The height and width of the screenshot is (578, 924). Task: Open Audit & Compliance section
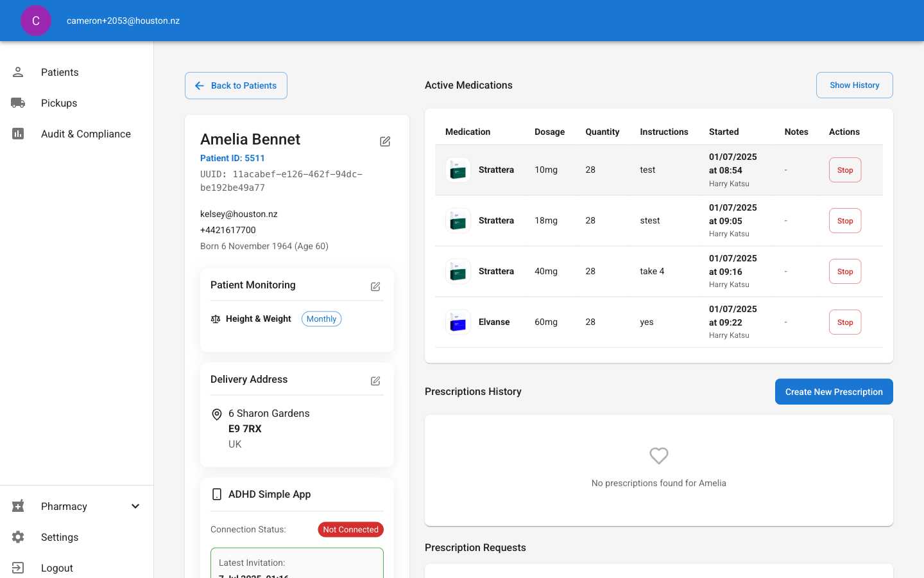(x=76, y=134)
